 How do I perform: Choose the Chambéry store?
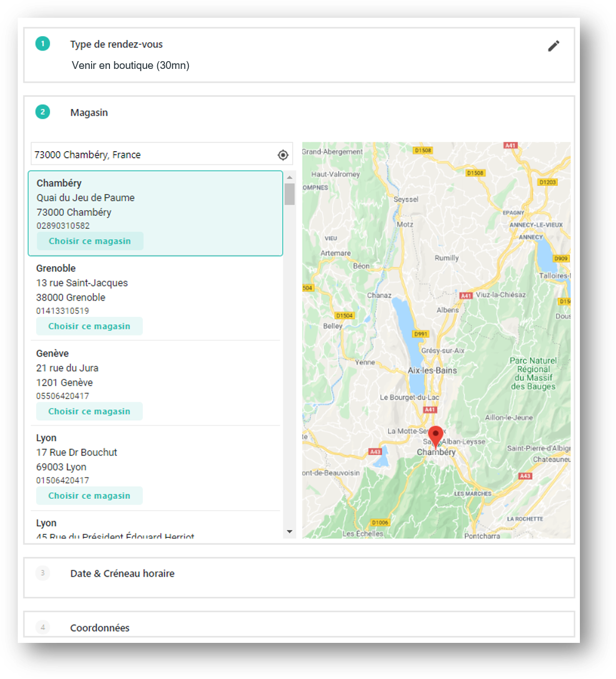point(90,241)
